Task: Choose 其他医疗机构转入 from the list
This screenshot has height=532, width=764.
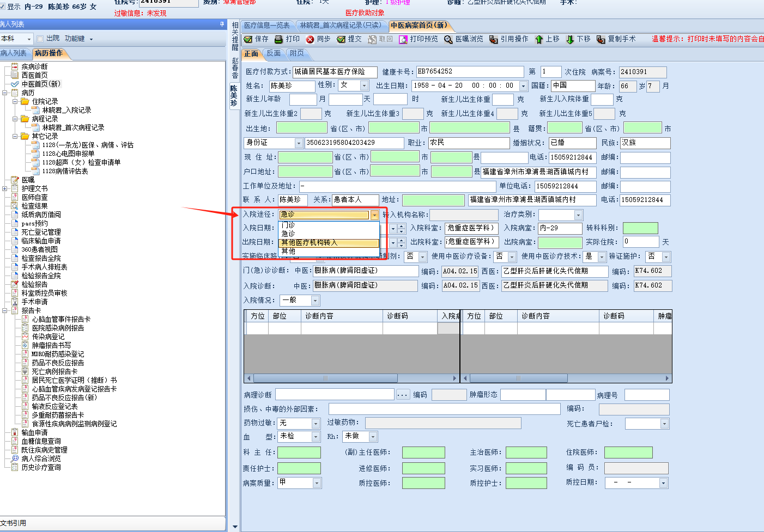Action: pos(329,242)
